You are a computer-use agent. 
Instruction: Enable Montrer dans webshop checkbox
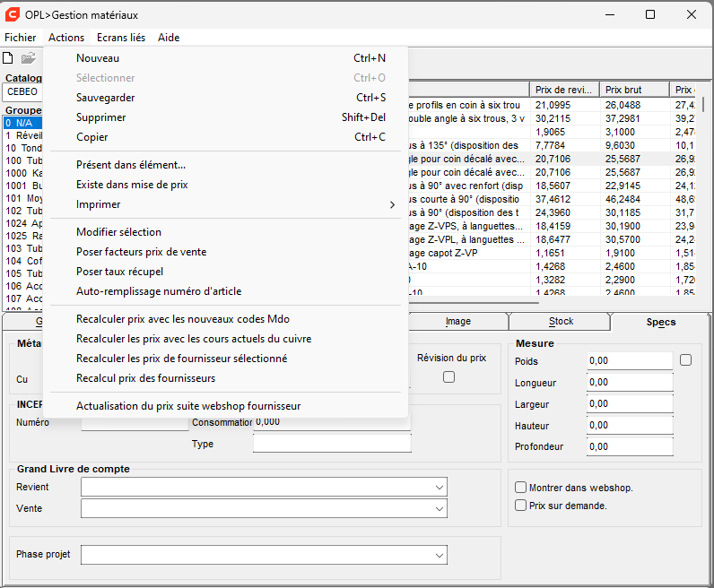point(520,488)
